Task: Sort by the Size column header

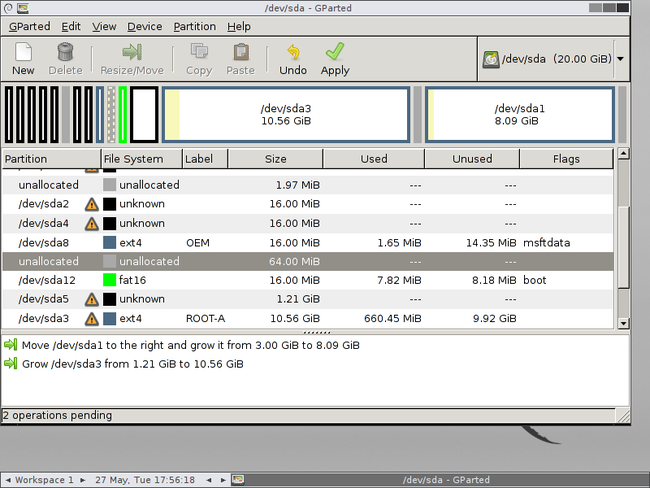Action: coord(275,159)
